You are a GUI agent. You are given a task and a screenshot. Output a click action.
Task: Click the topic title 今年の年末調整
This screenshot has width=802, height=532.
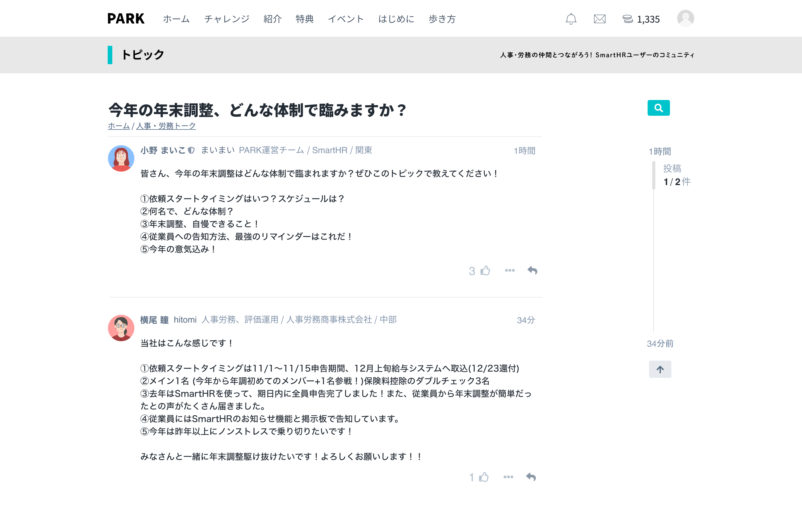coord(257,110)
